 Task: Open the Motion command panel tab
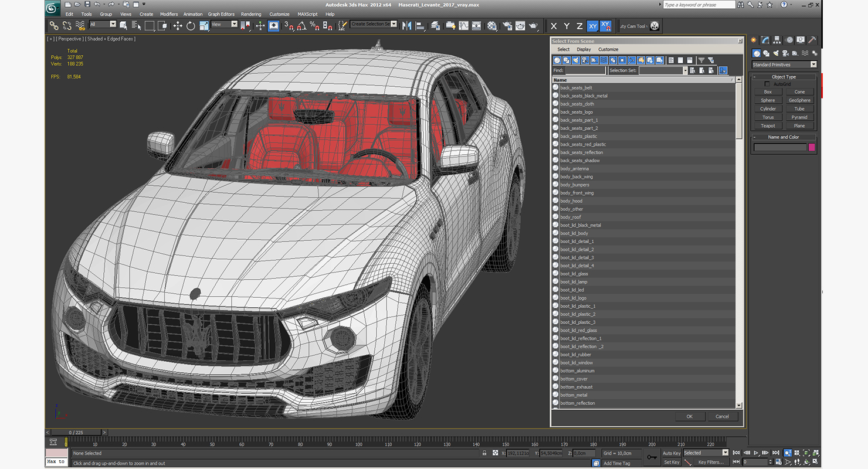pos(789,40)
